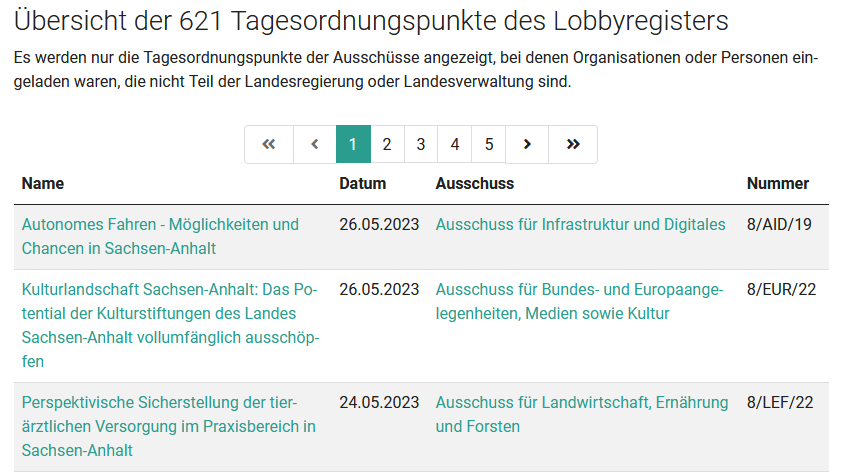Click date '24.05.2023' in table

[379, 403]
